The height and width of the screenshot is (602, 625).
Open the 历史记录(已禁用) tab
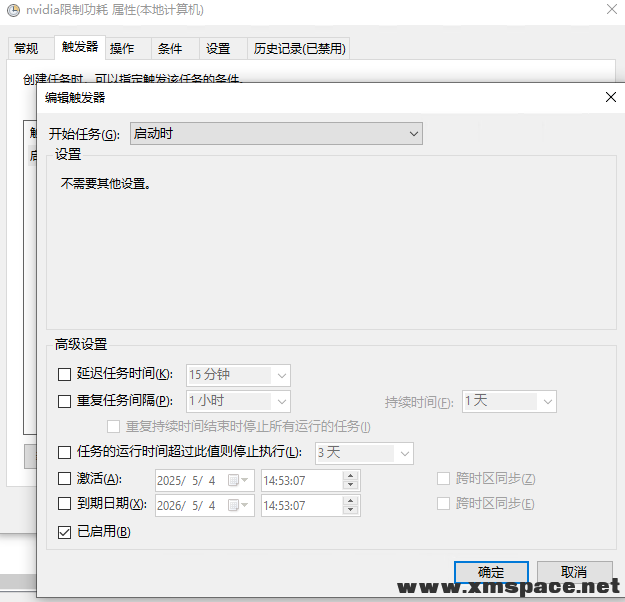(299, 49)
